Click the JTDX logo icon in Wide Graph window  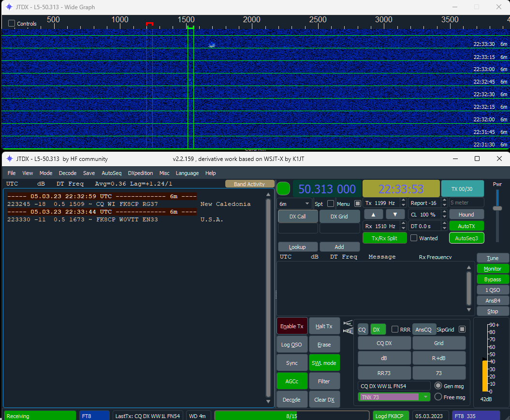point(10,7)
